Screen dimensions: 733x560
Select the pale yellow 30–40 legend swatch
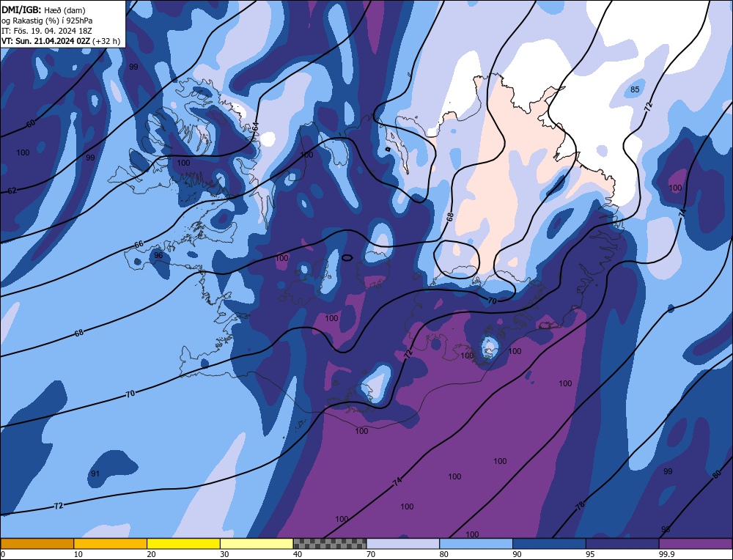click(257, 543)
